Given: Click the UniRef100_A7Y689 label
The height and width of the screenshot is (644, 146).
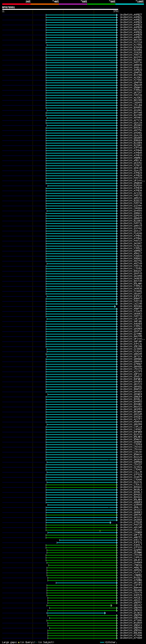Looking at the screenshot, I should 131,638.
